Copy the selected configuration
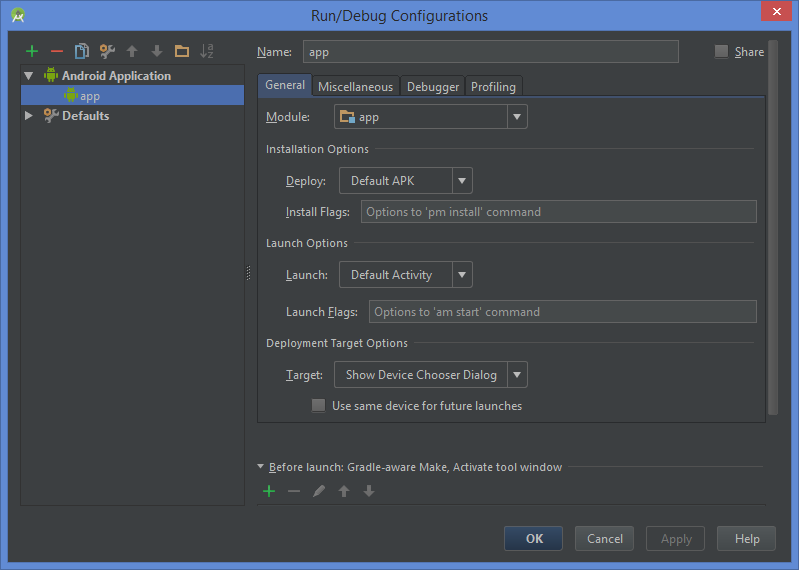Image resolution: width=799 pixels, height=570 pixels. (x=82, y=51)
